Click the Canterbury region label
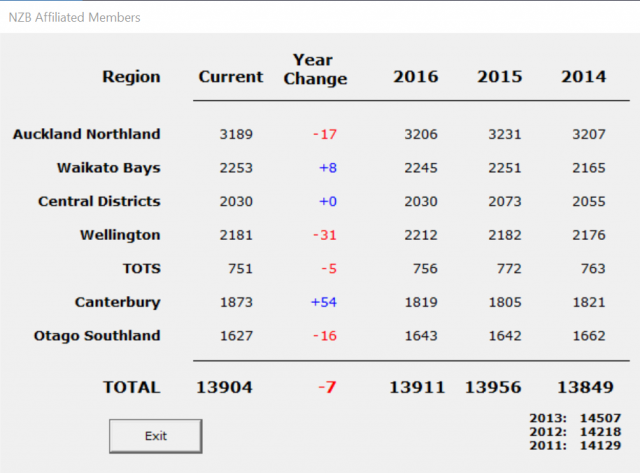This screenshot has width=640, height=473. 118,302
